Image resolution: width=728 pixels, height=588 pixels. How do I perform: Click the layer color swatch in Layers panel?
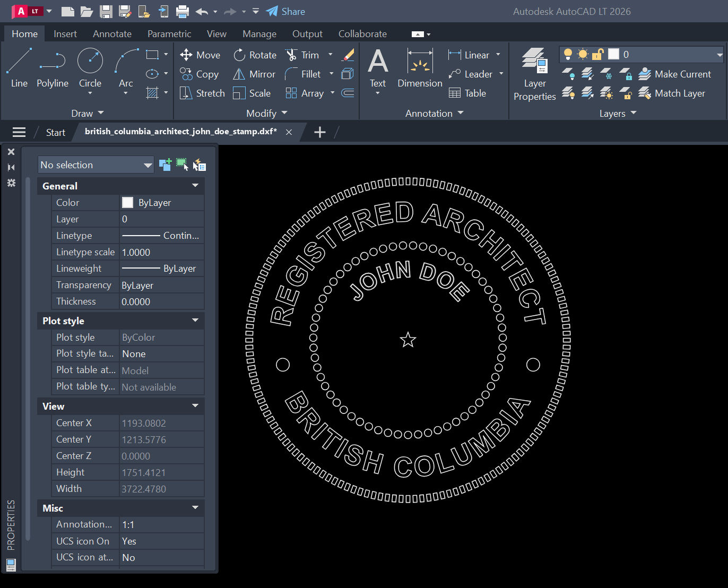613,54
